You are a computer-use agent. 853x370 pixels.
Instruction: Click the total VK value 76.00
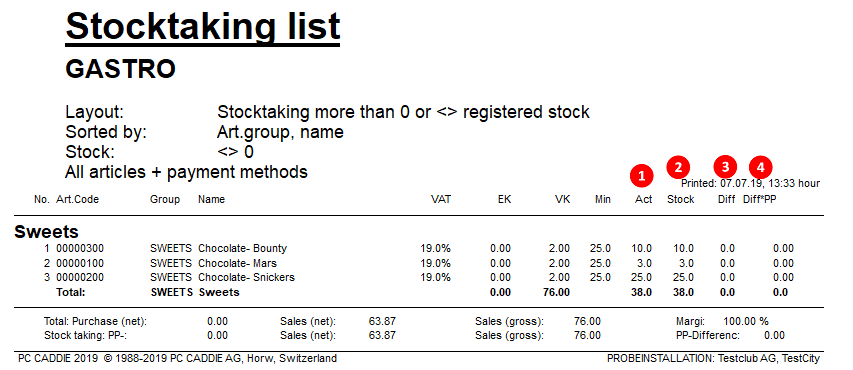coord(556,292)
